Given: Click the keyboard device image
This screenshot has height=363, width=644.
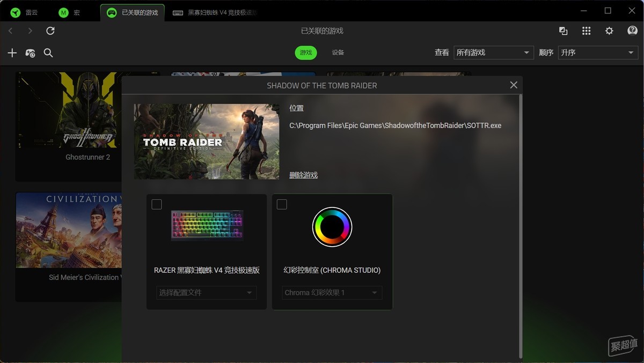Looking at the screenshot, I should (207, 225).
